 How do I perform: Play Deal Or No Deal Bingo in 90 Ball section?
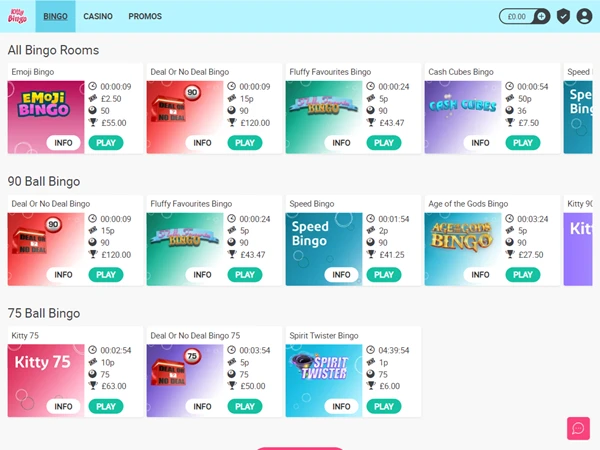(x=106, y=274)
